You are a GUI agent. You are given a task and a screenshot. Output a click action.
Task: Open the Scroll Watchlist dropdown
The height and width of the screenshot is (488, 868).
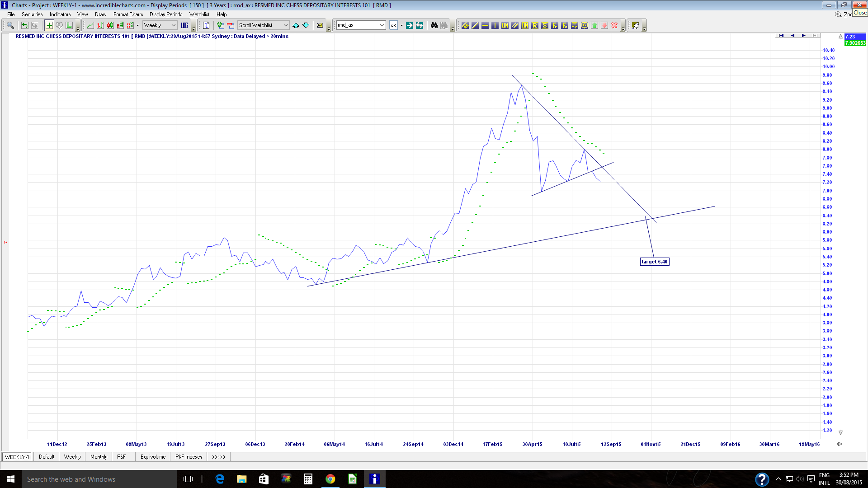click(x=263, y=25)
